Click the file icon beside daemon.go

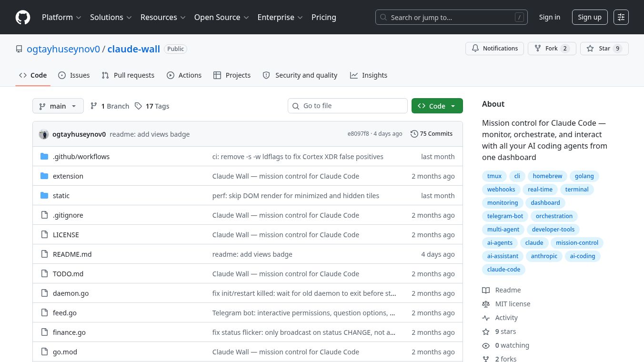pos(44,293)
